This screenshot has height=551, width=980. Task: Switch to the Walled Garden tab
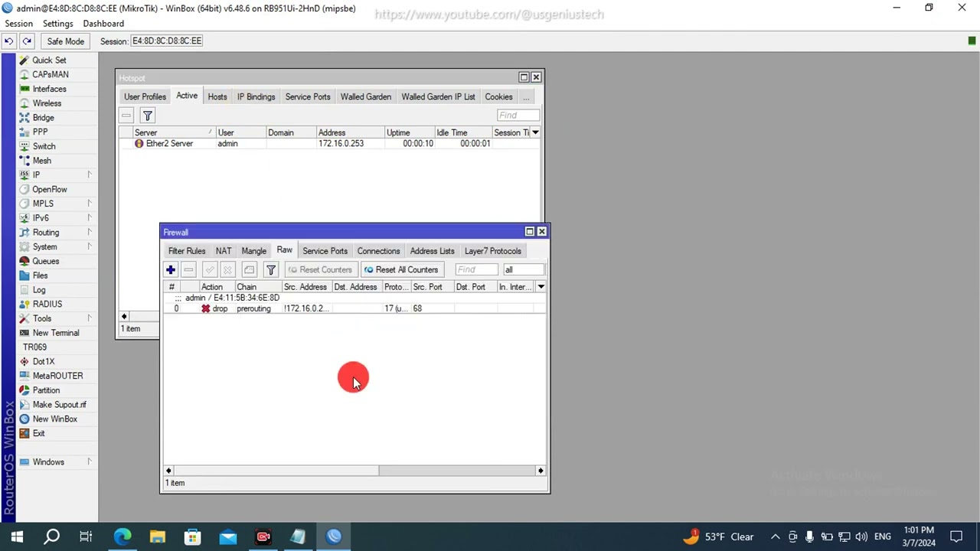coord(365,97)
